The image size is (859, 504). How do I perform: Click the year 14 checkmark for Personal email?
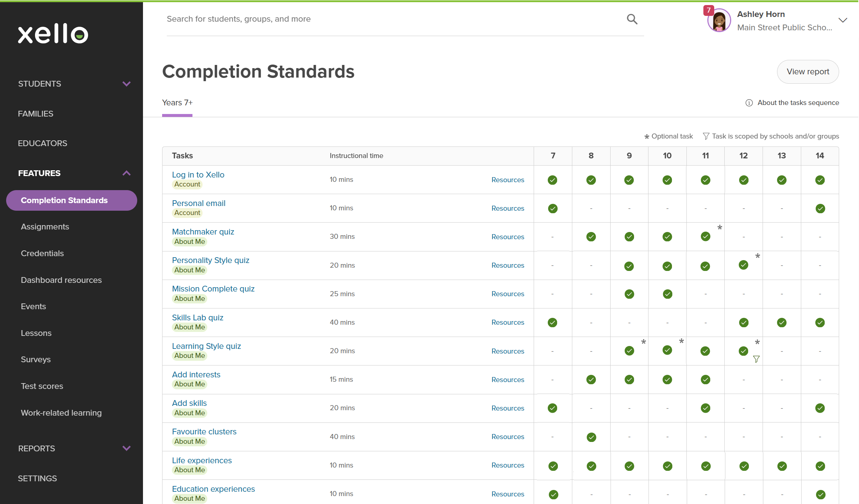click(820, 209)
